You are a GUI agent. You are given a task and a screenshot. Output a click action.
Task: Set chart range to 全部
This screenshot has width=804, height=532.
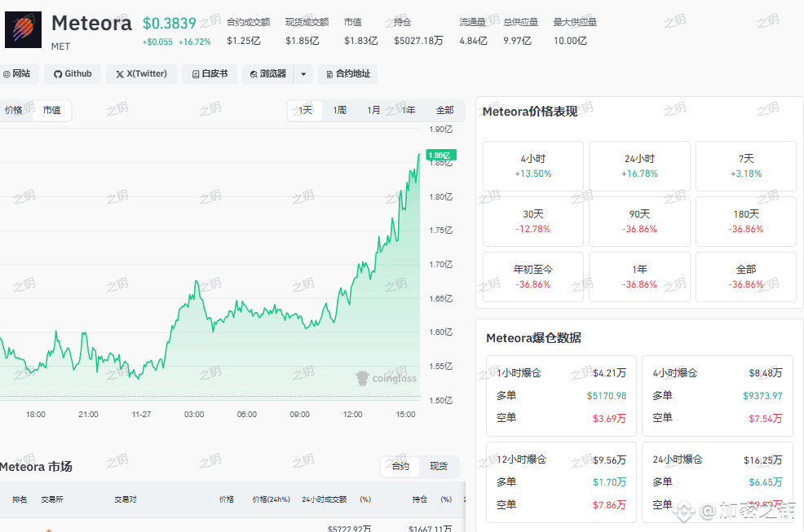coord(444,110)
